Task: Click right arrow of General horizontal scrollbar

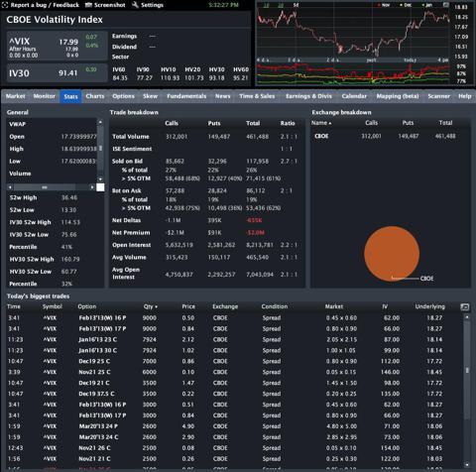Action: coord(92,187)
